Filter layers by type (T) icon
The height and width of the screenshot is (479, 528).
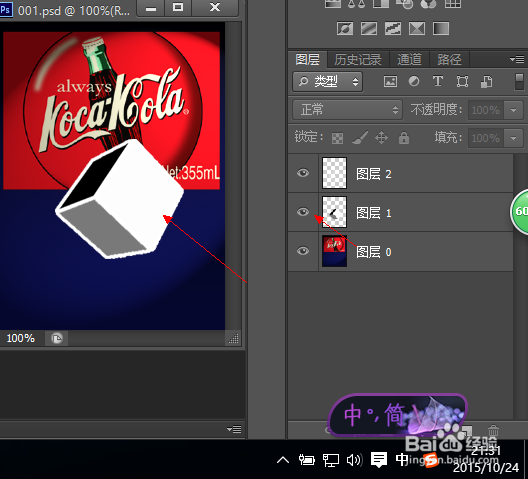(438, 81)
